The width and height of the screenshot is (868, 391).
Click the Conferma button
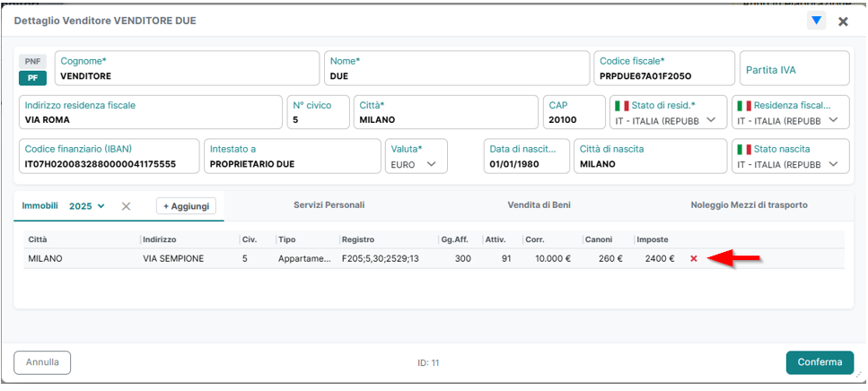pyautogui.click(x=820, y=362)
